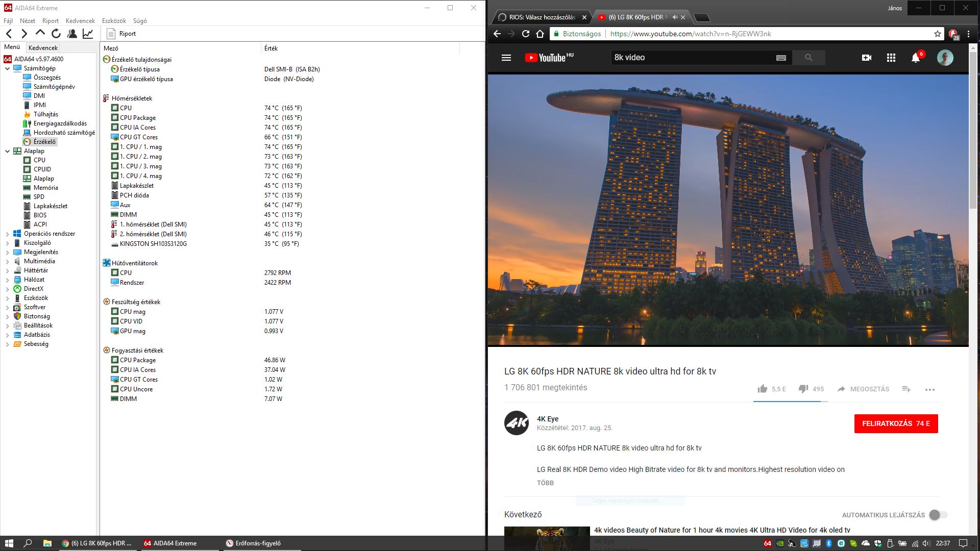Click Chrome home button

point(540,34)
